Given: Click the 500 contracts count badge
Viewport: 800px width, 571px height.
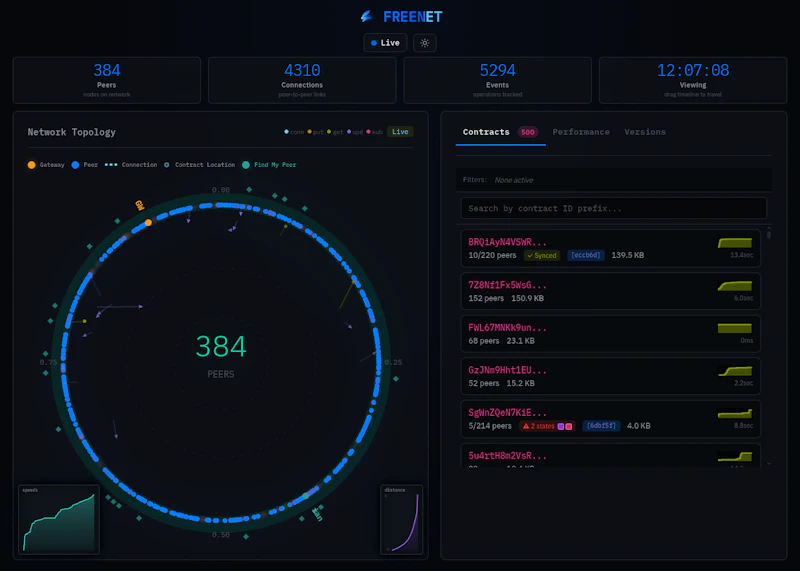Looking at the screenshot, I should pyautogui.click(x=528, y=132).
